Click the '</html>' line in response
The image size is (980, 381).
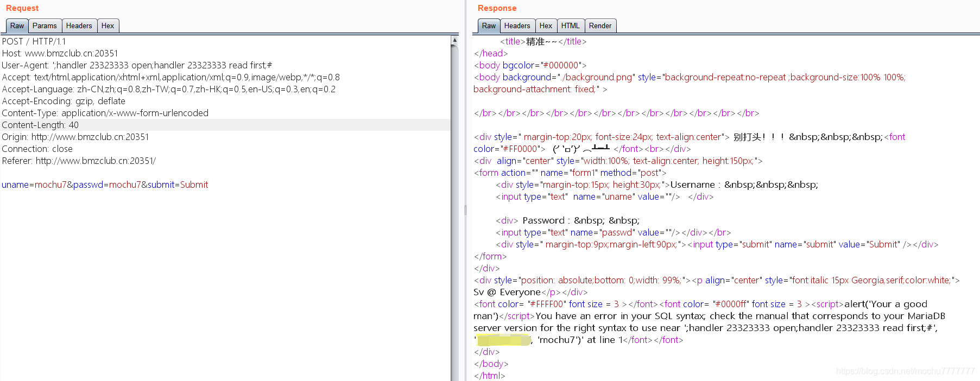coord(490,376)
